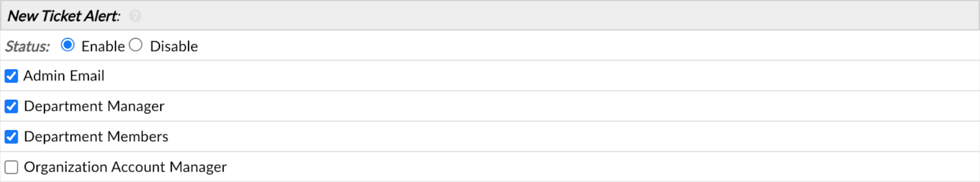Select the Enable status radio button
The height and width of the screenshot is (182, 980).
click(68, 45)
